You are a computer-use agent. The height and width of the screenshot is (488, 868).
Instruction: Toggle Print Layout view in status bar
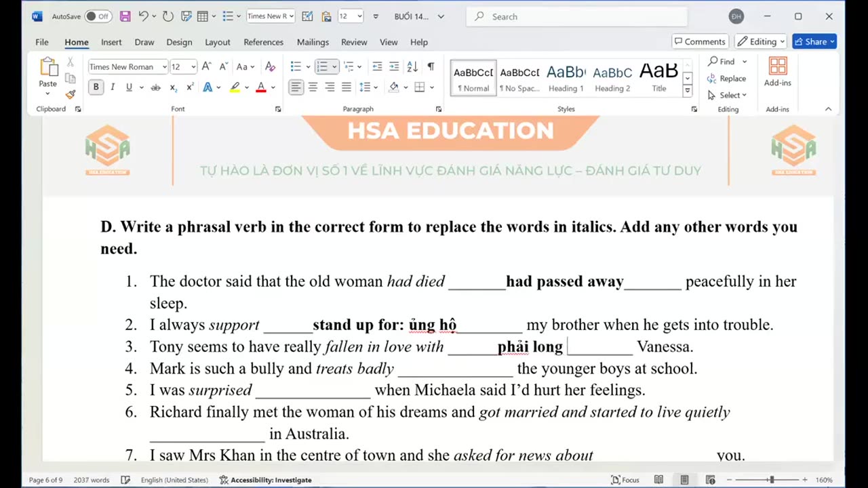pos(684,480)
